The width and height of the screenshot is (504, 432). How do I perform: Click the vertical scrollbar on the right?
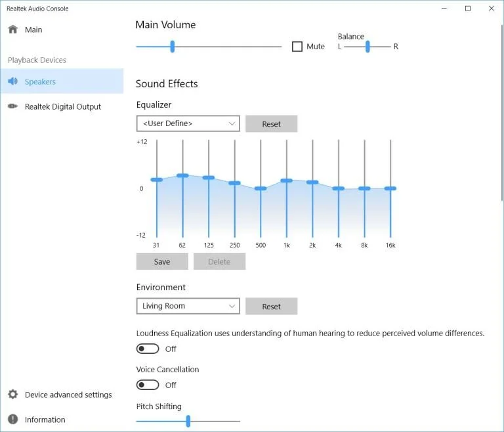(x=502, y=112)
